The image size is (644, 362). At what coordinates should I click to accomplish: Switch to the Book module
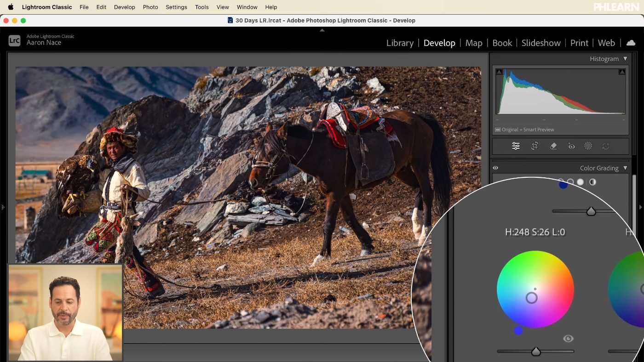click(x=502, y=43)
